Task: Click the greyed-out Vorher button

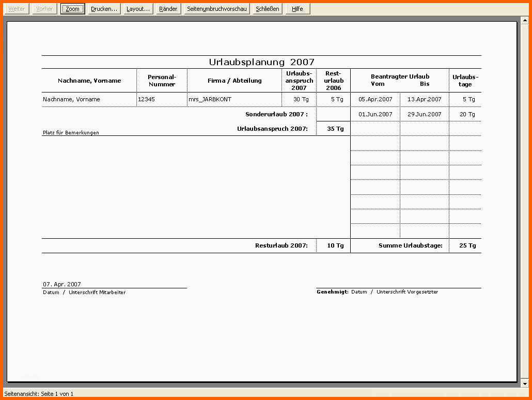Action: pos(44,9)
